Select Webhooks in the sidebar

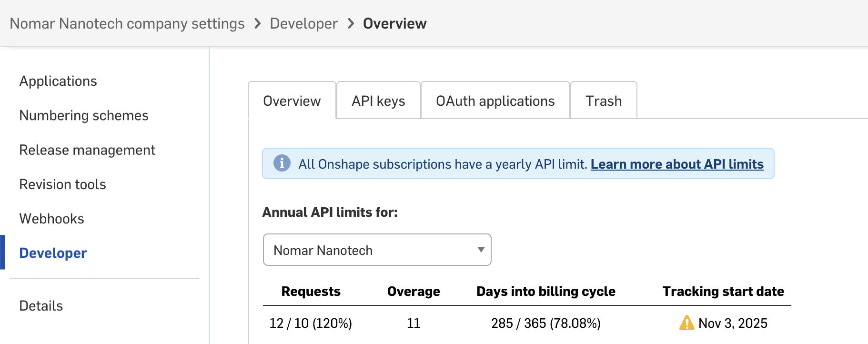pyautogui.click(x=51, y=218)
